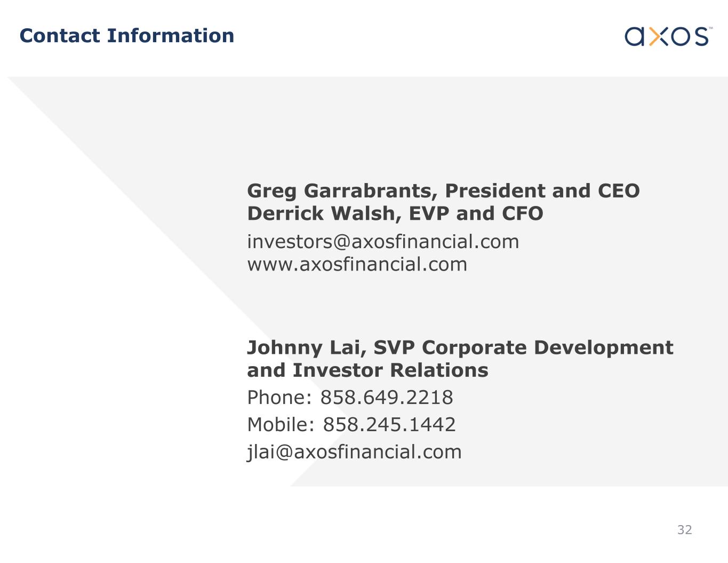Click the orange X in Axos logo
This screenshot has width=728, height=563.
click(x=658, y=36)
